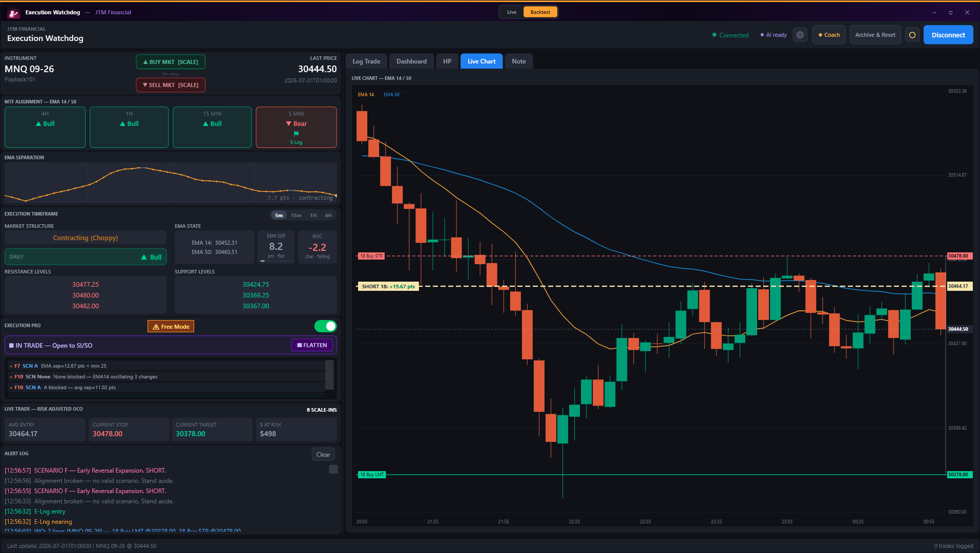Open settings via the gear icon
The width and height of the screenshot is (980, 553).
800,35
